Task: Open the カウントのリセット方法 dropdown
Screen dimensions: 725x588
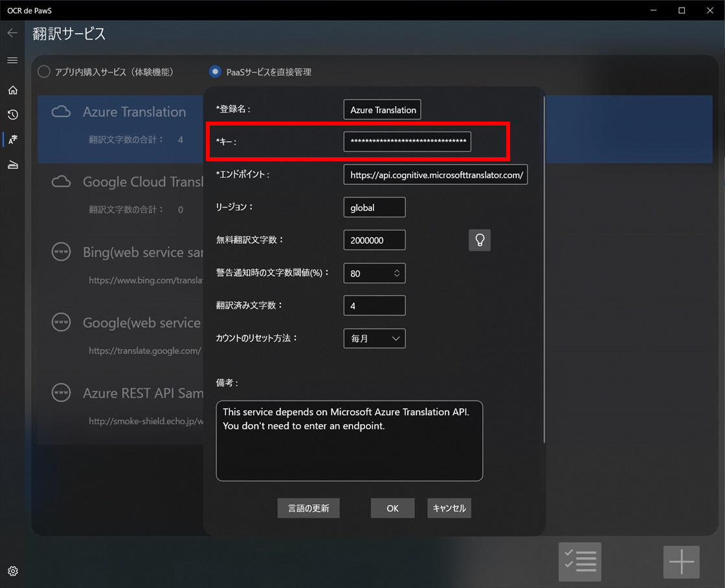Action: pyautogui.click(x=374, y=338)
